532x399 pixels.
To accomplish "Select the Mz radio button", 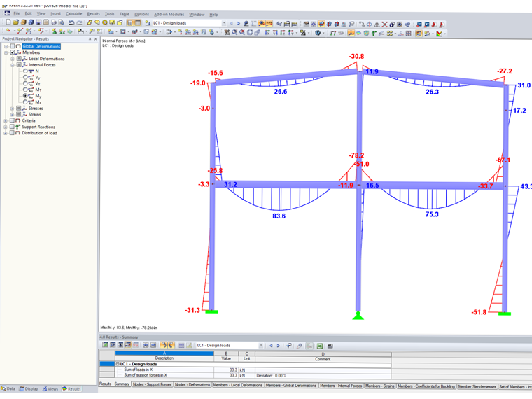I will coord(25,101).
